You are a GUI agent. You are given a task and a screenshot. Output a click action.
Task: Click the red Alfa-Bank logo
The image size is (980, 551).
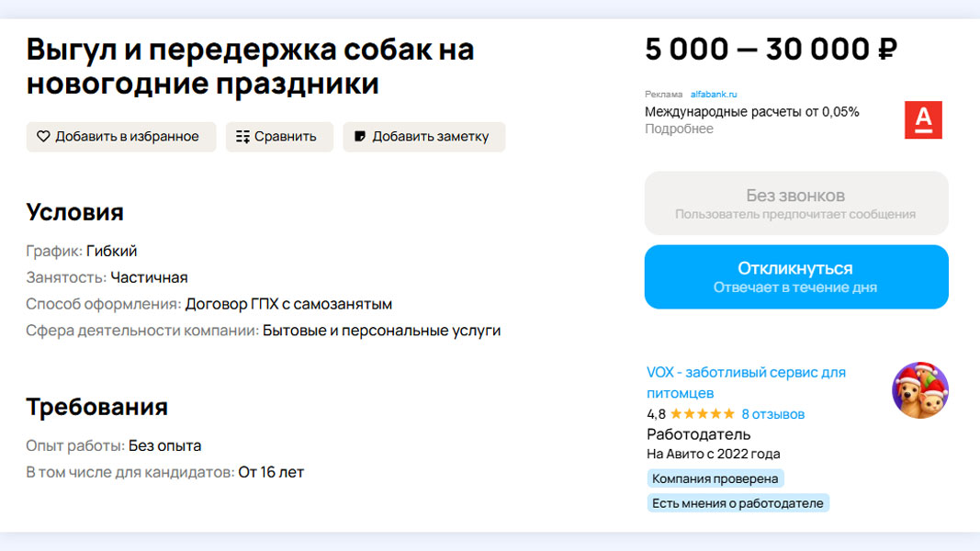(x=923, y=120)
